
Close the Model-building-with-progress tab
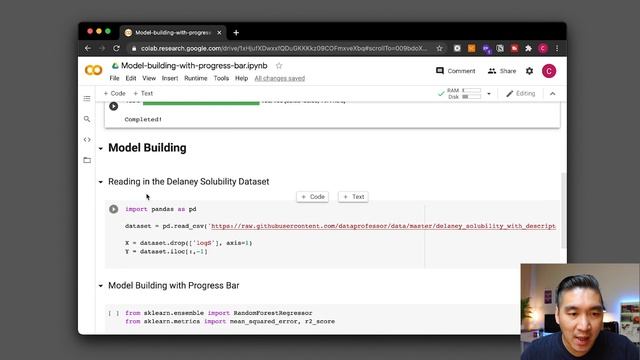(x=219, y=33)
